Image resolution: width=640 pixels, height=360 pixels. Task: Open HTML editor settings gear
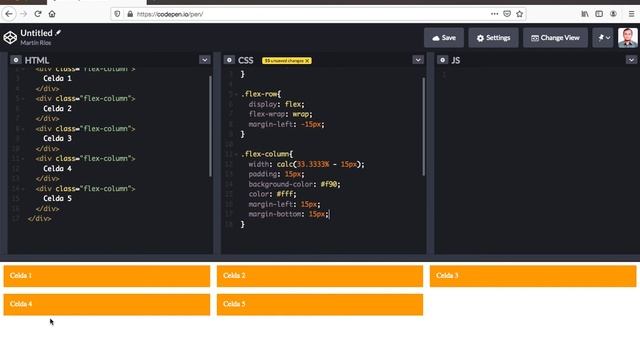[16, 60]
